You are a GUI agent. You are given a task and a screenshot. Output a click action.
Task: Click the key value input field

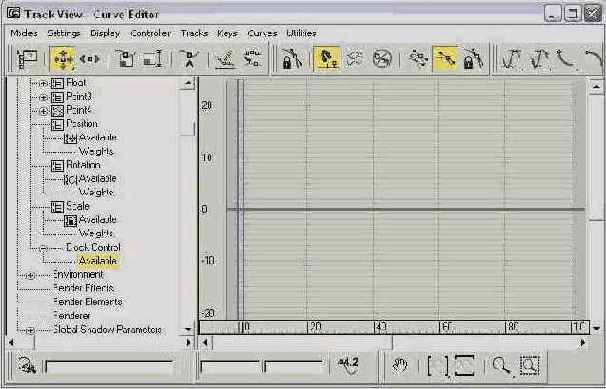[294, 367]
